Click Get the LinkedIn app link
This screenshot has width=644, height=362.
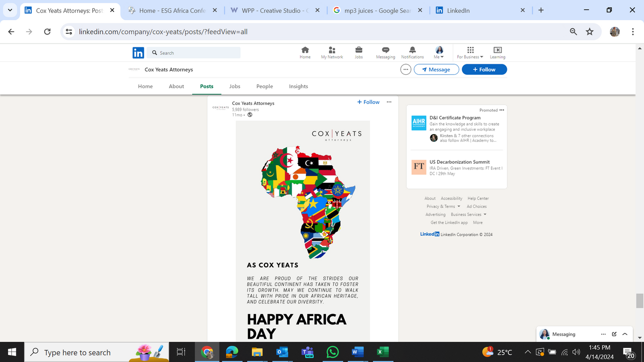(449, 223)
